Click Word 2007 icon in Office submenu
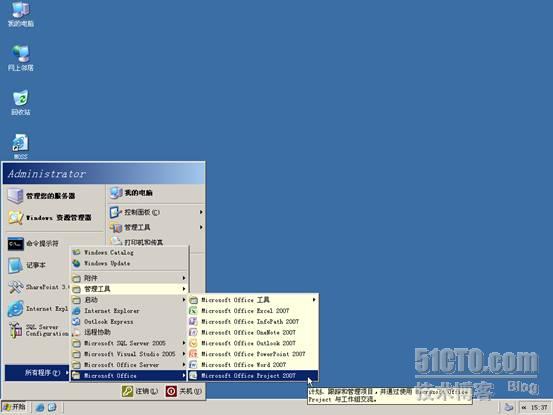This screenshot has width=553, height=415. (193, 365)
